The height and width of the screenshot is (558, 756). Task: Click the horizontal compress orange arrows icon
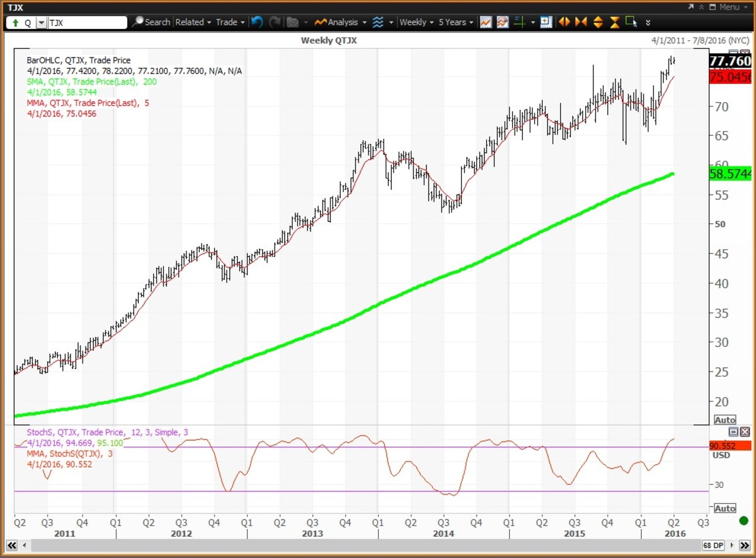click(581, 22)
